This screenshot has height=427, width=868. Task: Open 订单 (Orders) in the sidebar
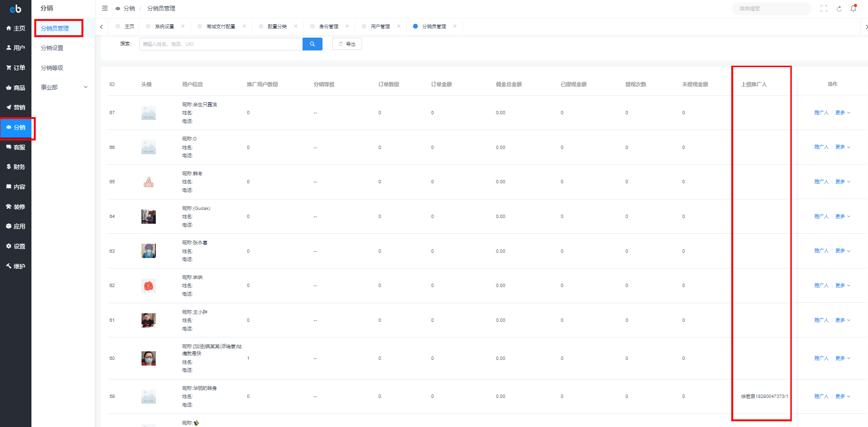[16, 68]
